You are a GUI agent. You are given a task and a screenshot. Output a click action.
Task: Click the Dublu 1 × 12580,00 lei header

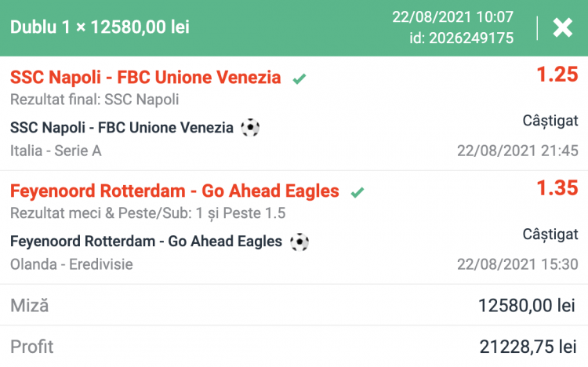100,27
